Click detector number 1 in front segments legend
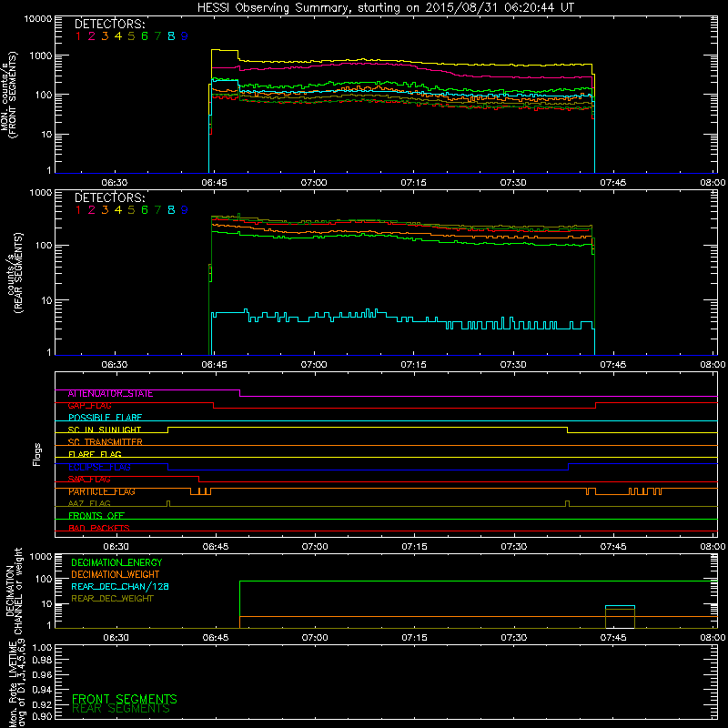The width and height of the screenshot is (728, 728). point(78,36)
